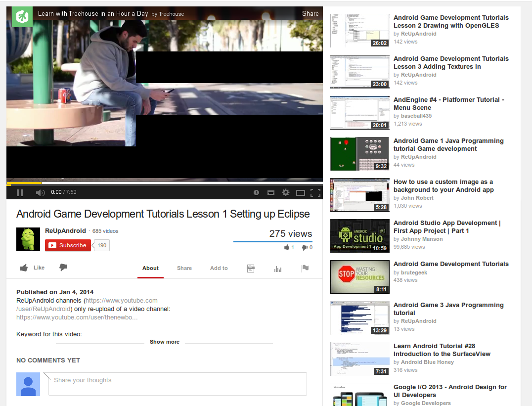The image size is (532, 406).
Task: Switch to theater mode view
Action: [300, 192]
